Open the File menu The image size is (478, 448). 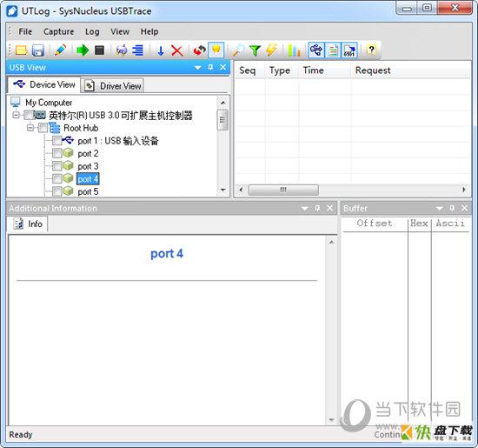tap(25, 31)
